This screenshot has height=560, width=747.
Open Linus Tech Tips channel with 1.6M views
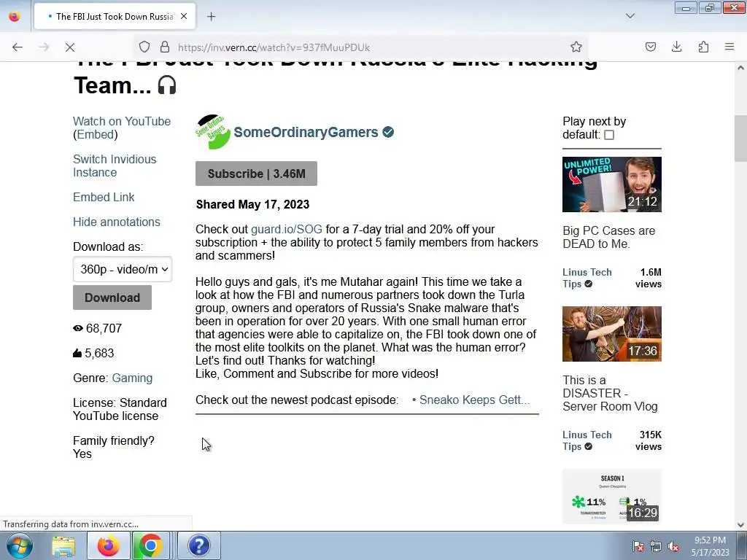[587, 278]
